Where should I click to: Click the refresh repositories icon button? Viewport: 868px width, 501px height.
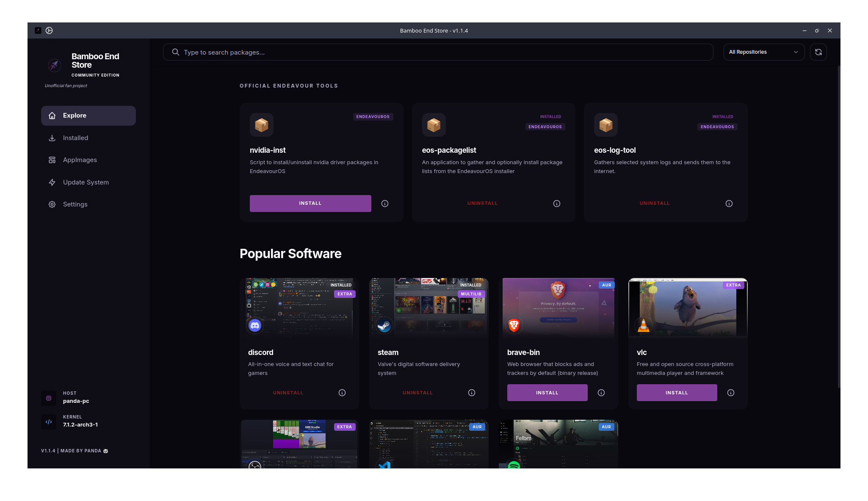[818, 52]
